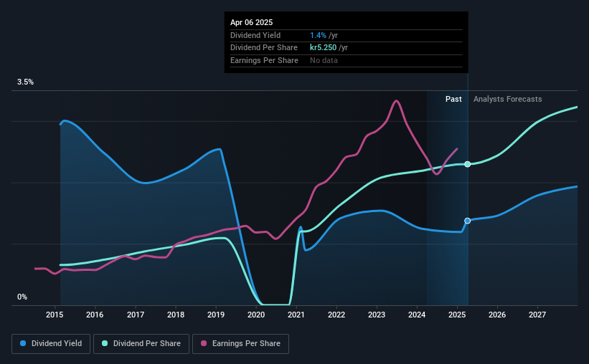Click the teal Dividend Per Share legend dot

pos(105,343)
